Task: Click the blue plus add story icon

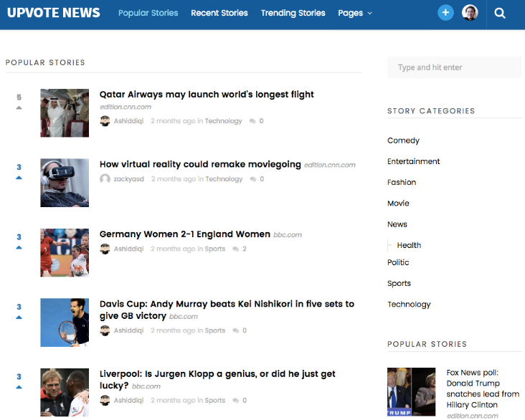Action: 445,13
